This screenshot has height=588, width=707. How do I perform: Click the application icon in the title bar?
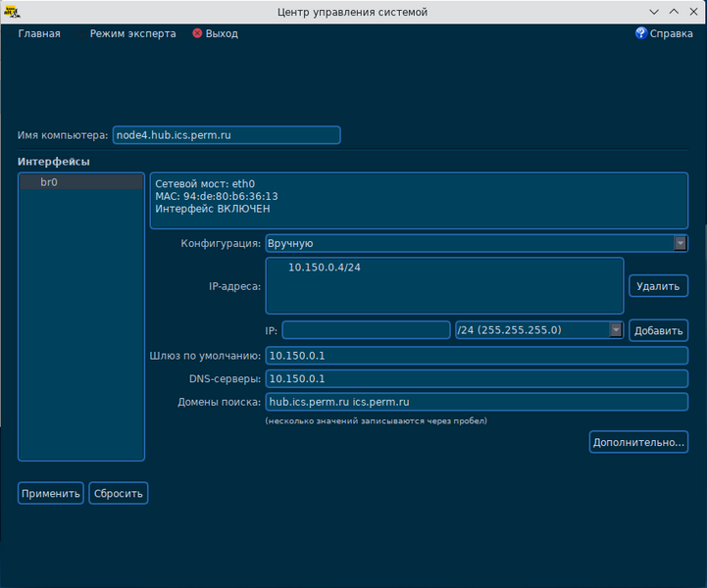tap(12, 12)
